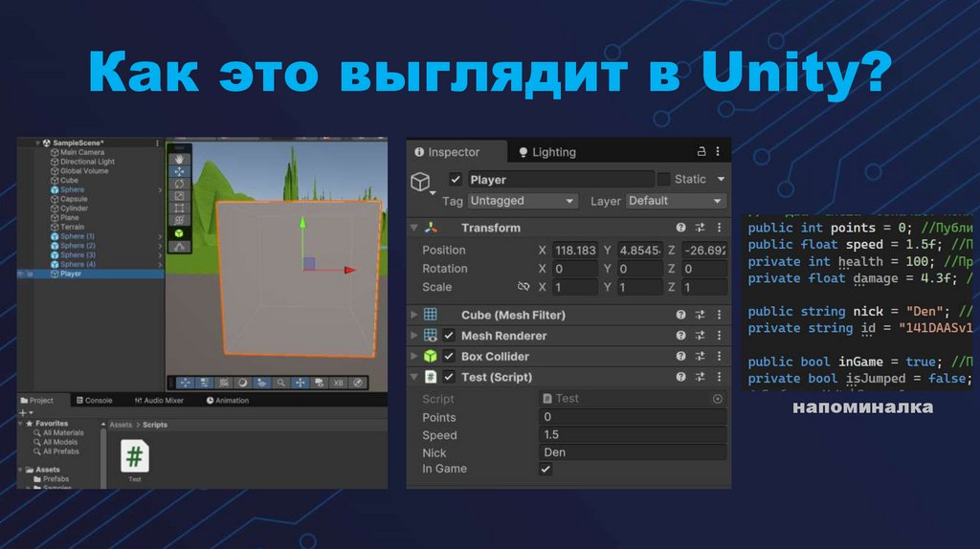This screenshot has height=549, width=980.
Task: Collapse the Transform component foldout
Action: click(x=413, y=228)
